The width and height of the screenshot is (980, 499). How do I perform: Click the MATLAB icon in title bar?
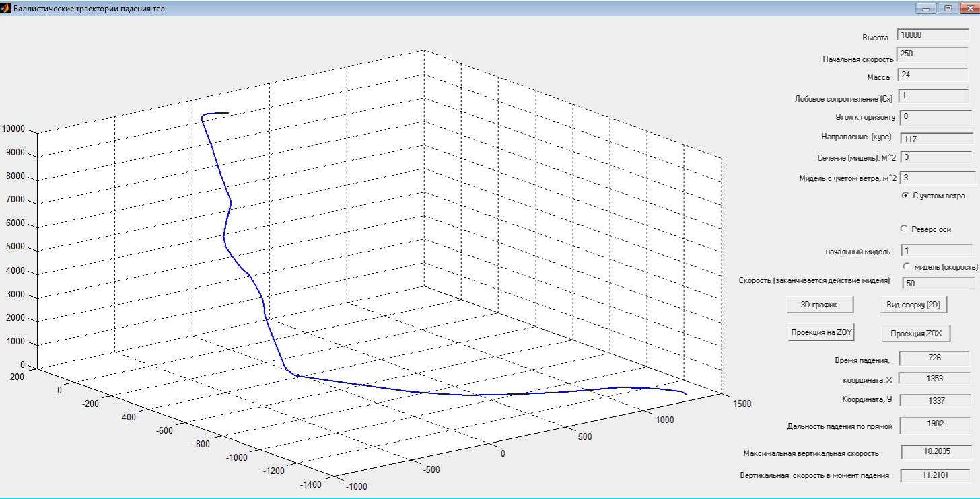point(5,9)
